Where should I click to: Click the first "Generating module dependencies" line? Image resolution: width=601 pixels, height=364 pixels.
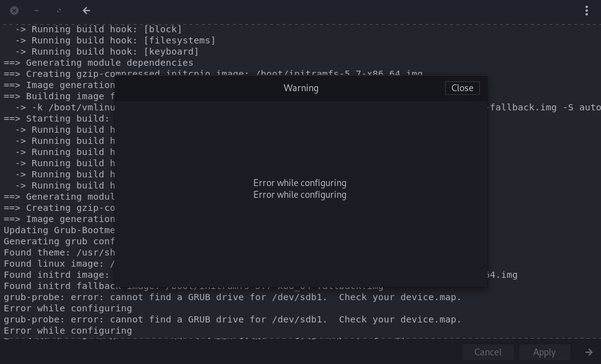[x=98, y=63]
